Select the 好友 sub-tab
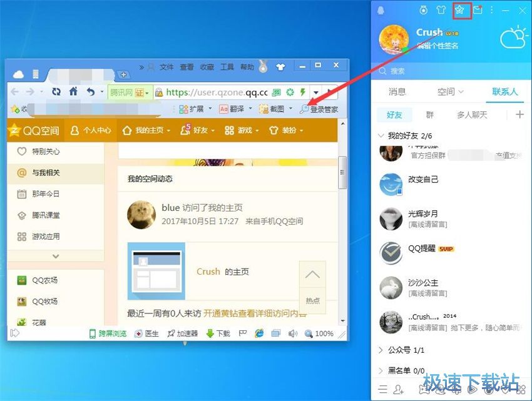532x401 pixels. [x=394, y=115]
